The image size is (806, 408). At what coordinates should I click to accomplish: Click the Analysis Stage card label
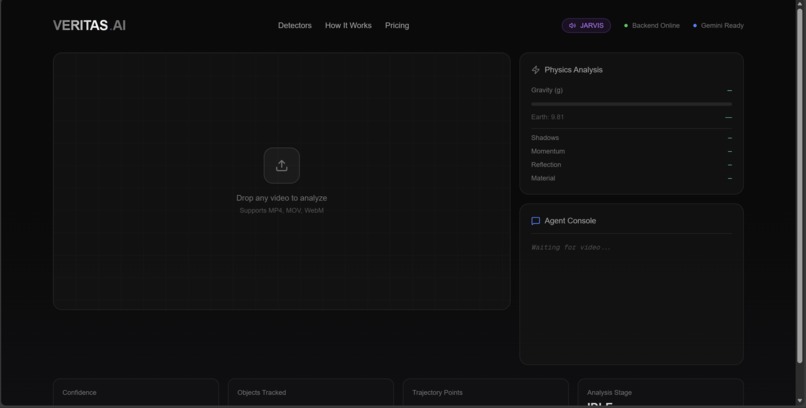[x=610, y=393]
